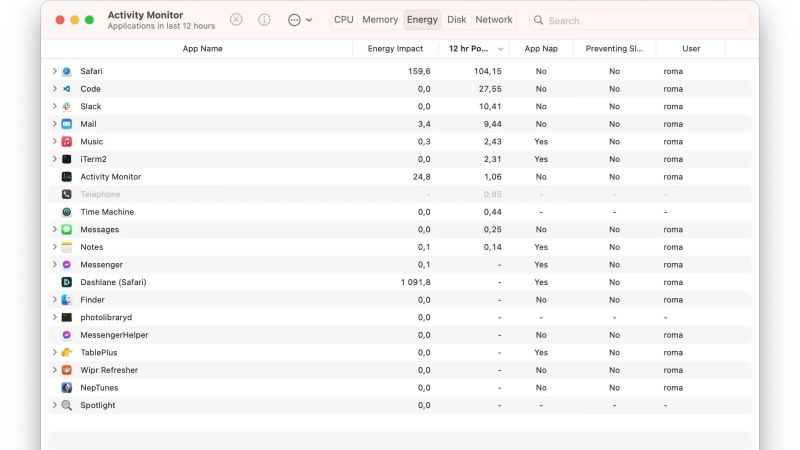Switch to the CPU tab

click(343, 20)
